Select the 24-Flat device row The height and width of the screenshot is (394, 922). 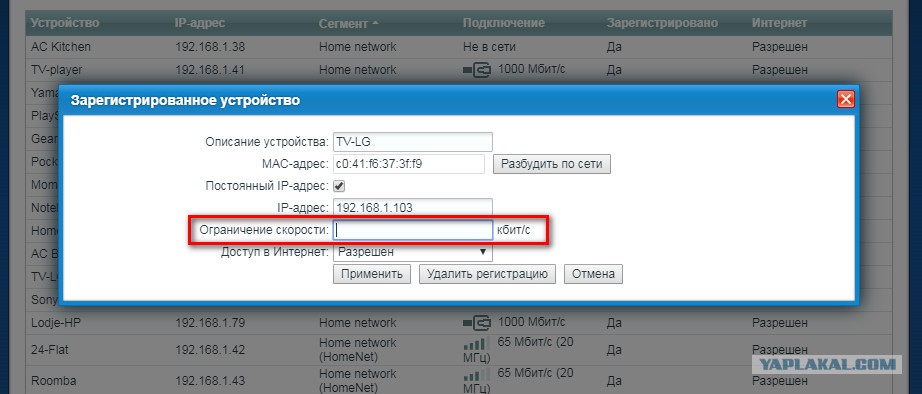click(x=459, y=349)
